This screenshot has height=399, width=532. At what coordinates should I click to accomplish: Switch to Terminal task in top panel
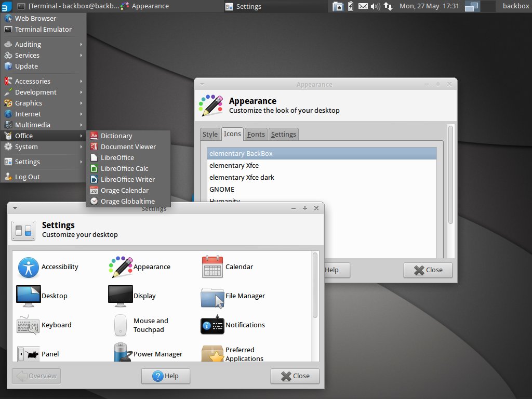coord(68,6)
